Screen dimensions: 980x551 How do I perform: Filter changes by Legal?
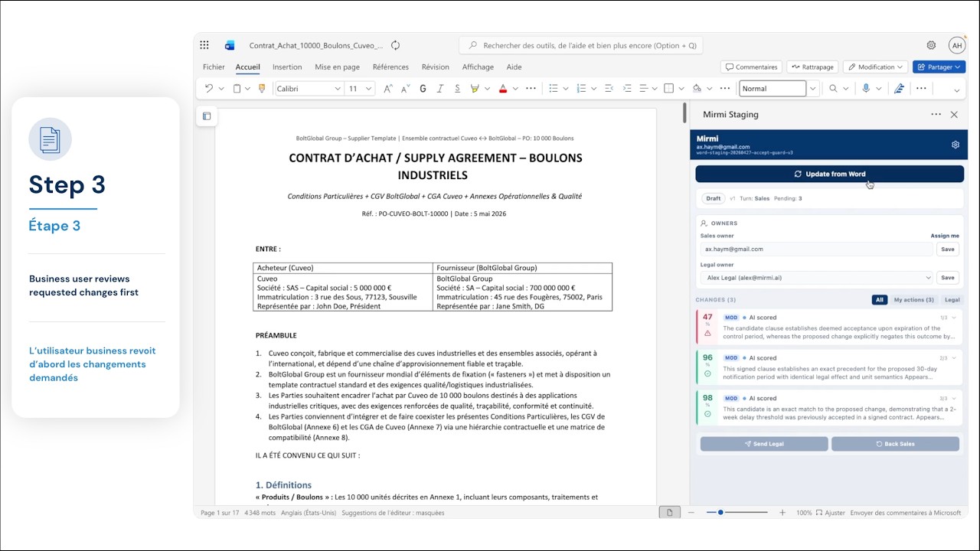pyautogui.click(x=952, y=300)
